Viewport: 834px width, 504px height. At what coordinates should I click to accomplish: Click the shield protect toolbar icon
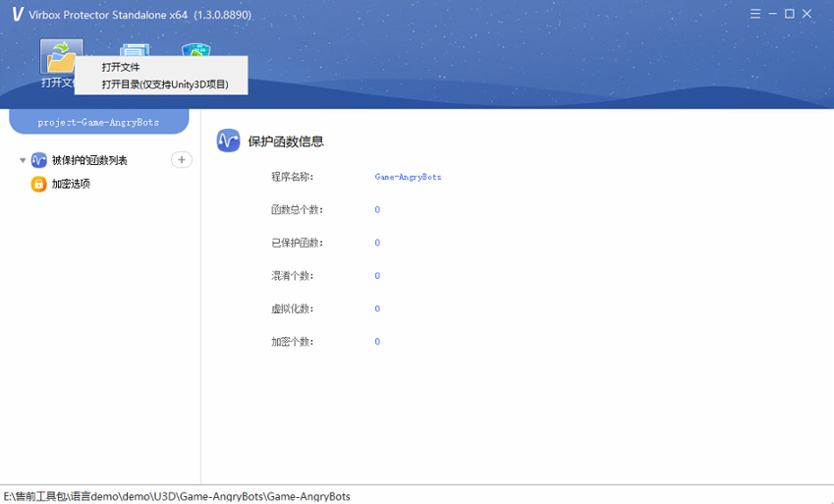click(196, 49)
